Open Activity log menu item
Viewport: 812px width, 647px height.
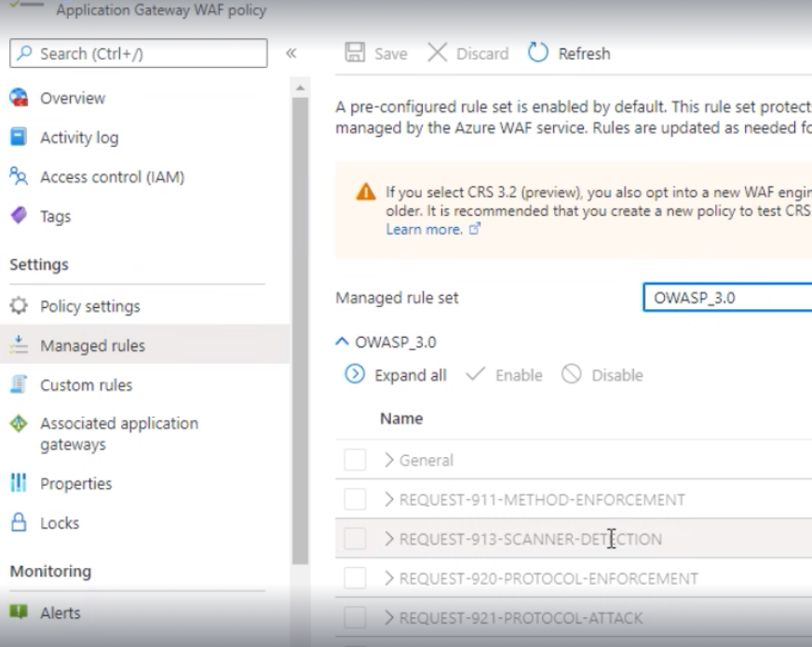80,138
